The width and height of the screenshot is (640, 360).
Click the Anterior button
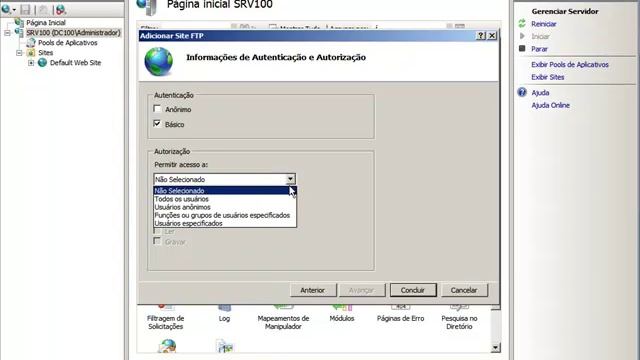[x=313, y=290]
